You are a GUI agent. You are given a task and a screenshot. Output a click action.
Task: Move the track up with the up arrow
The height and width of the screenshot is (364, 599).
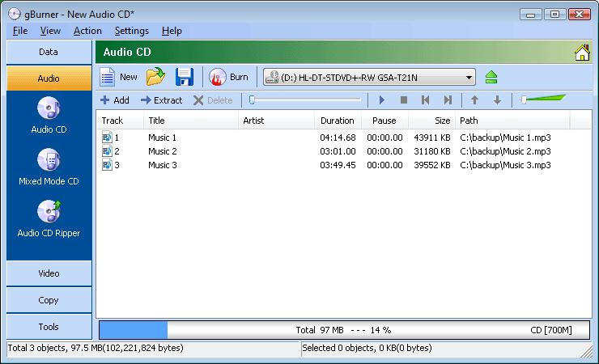[474, 100]
